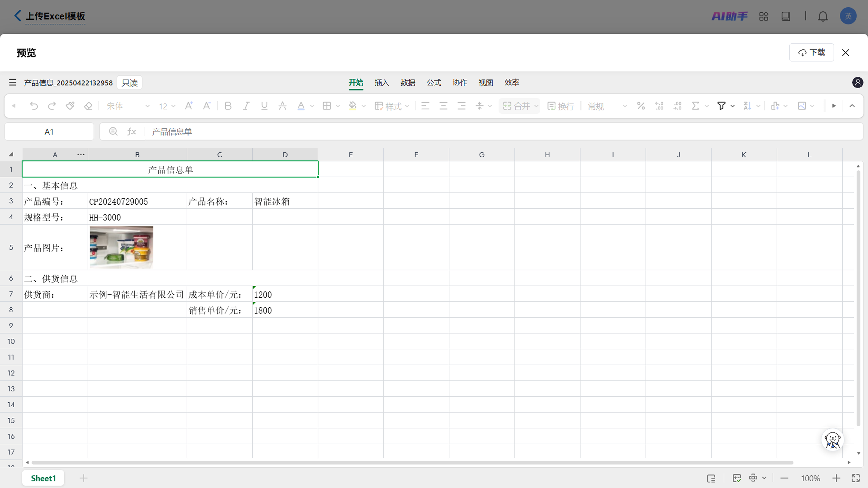
Task: Click fullscreen icon in status bar
Action: tap(856, 478)
